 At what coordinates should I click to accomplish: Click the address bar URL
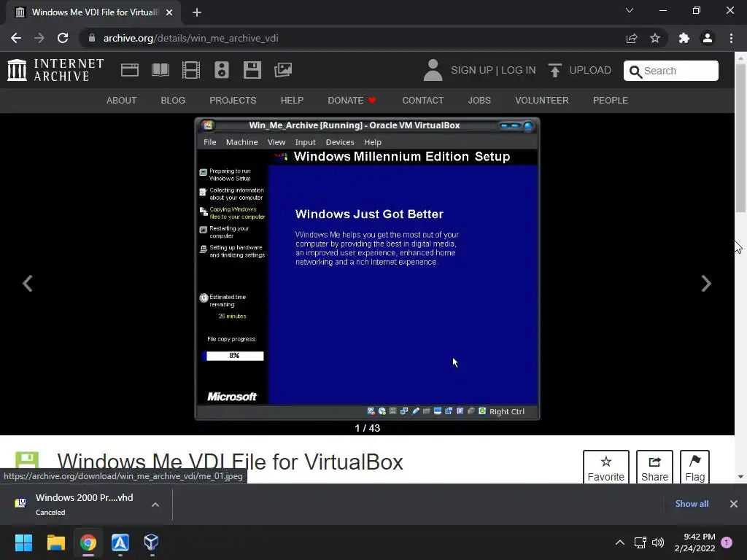point(190,38)
